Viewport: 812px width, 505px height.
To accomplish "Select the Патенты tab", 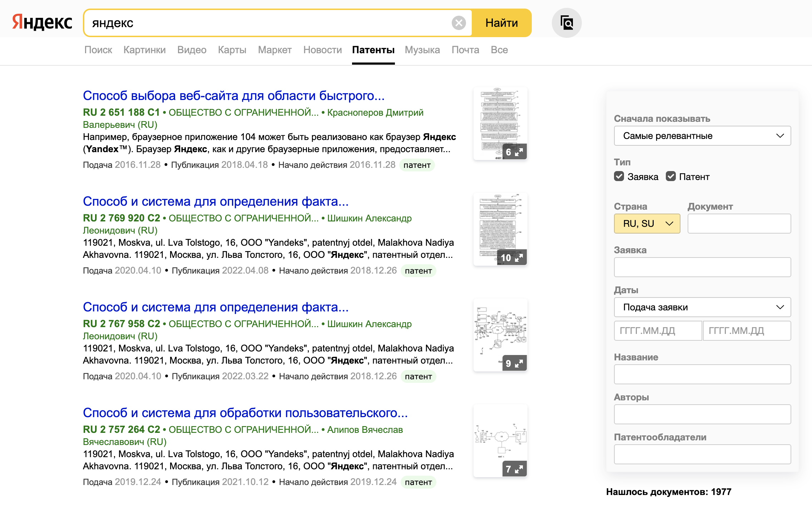I will (x=373, y=50).
